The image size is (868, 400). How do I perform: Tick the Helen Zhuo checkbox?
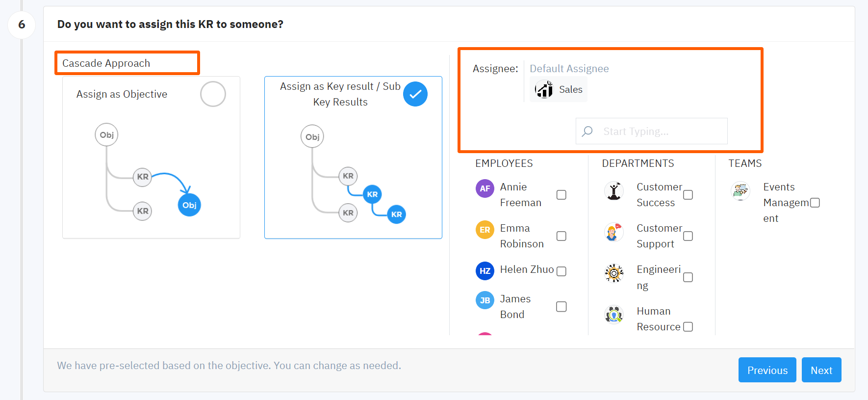point(562,271)
